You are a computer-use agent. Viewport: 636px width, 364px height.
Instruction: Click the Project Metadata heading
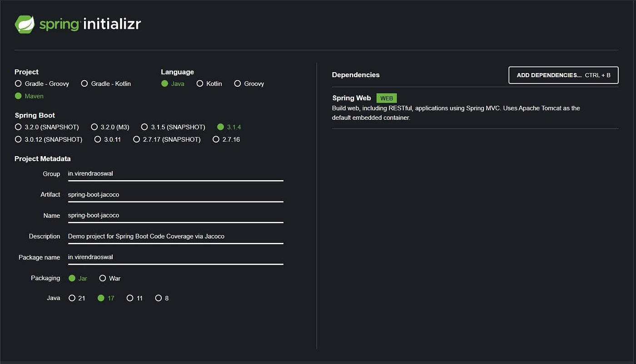[x=43, y=159]
